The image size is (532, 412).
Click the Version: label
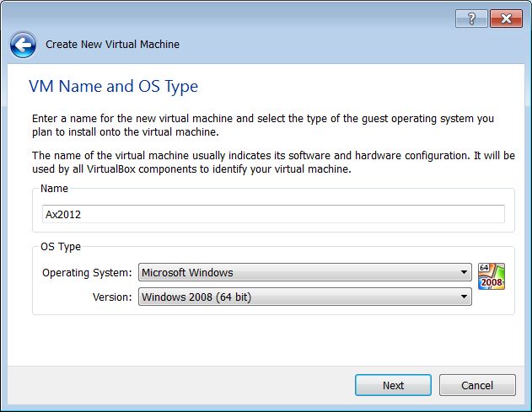coord(112,297)
